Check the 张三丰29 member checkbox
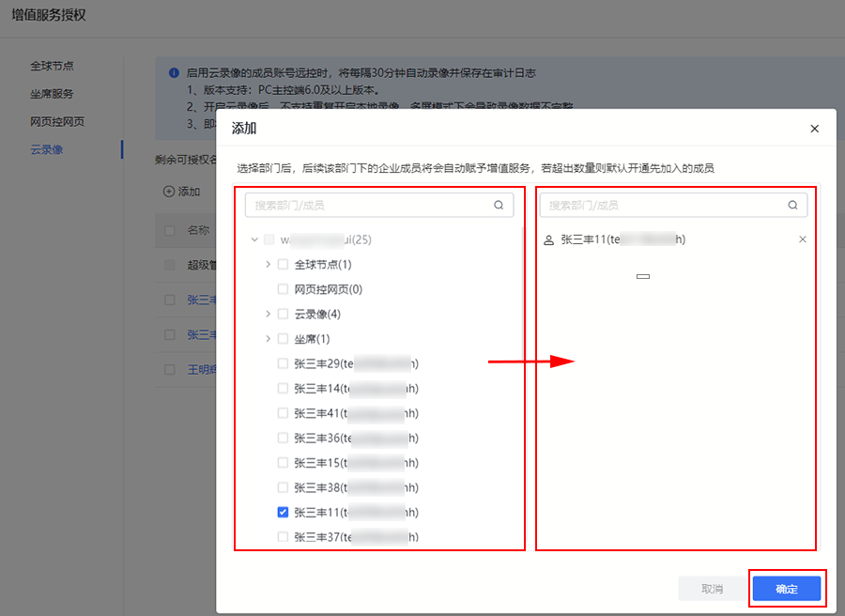 point(283,363)
